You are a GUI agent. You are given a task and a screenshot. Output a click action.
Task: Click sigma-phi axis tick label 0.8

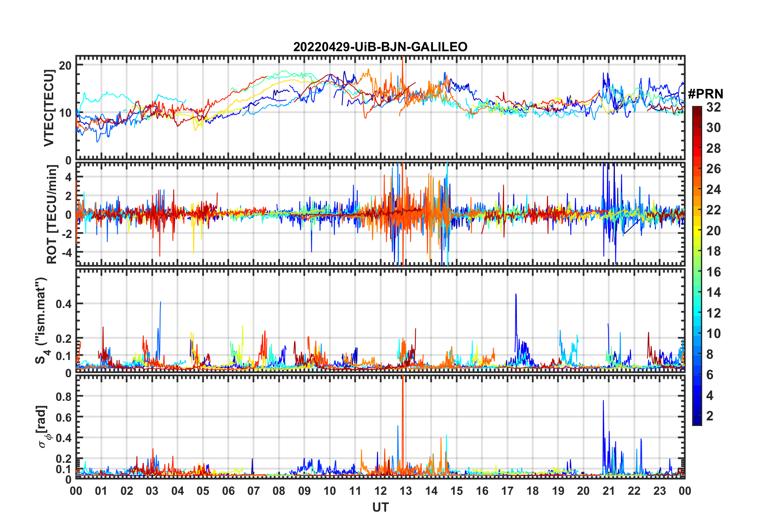(64, 396)
